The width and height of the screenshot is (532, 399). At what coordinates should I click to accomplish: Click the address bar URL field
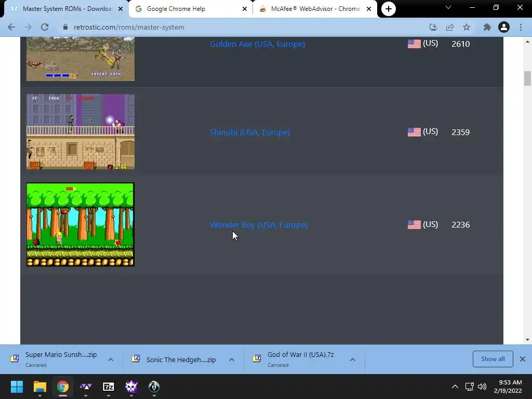tap(237, 27)
